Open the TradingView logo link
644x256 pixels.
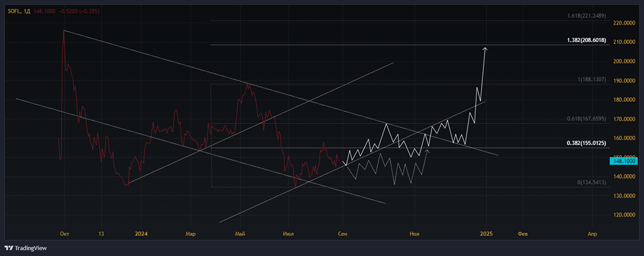25,248
